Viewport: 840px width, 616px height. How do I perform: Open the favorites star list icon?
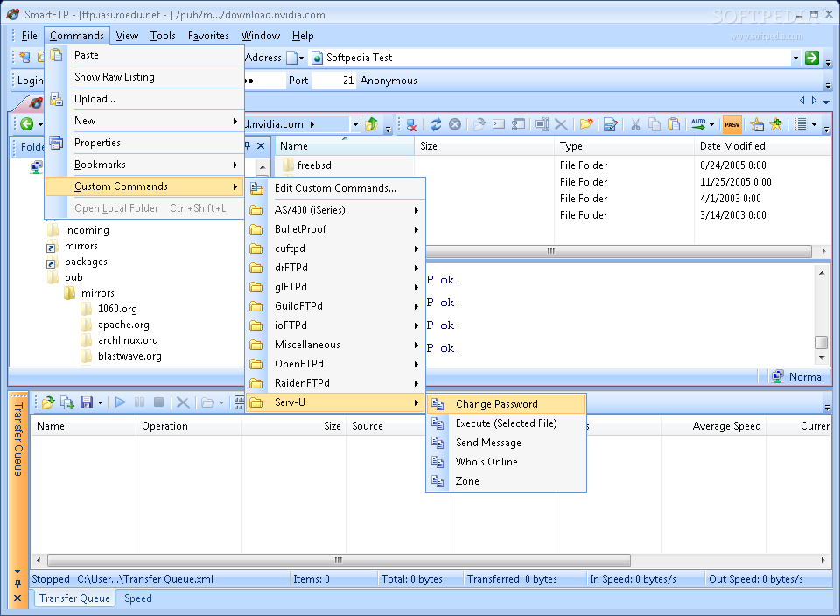coord(756,125)
